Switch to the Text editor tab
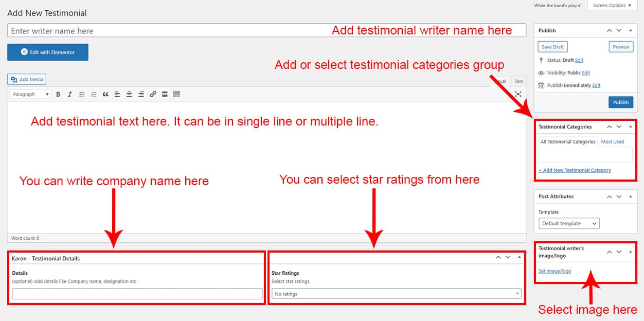Screen dimensions: 644x321 (x=518, y=81)
